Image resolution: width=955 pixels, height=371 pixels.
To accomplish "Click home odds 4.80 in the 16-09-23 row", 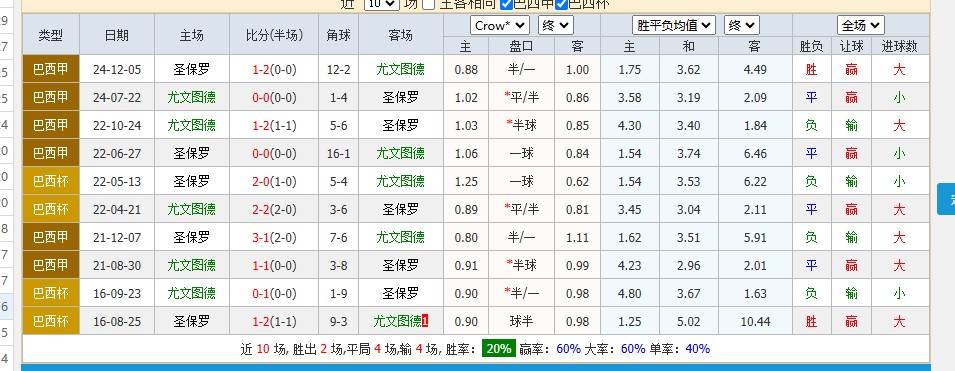I will [x=630, y=294].
